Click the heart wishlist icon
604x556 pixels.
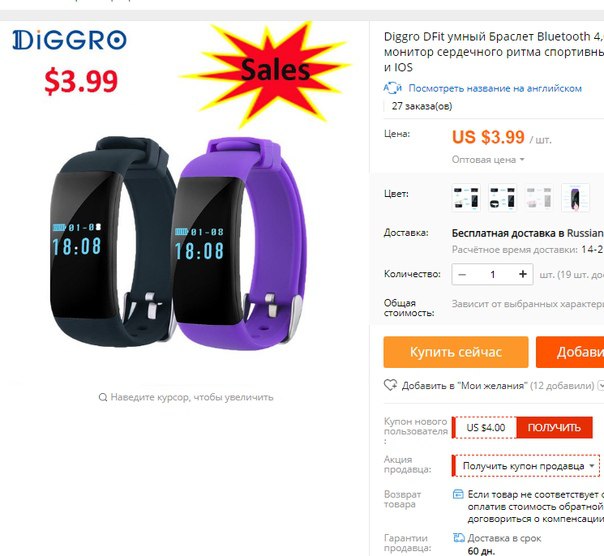coord(390,385)
